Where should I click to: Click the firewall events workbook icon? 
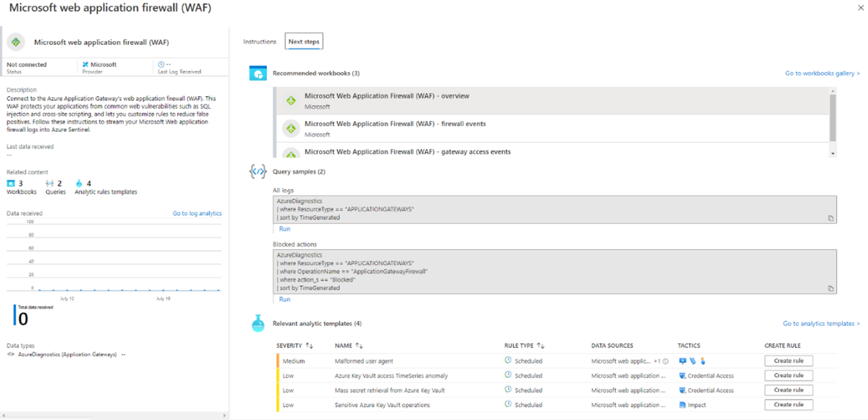291,128
